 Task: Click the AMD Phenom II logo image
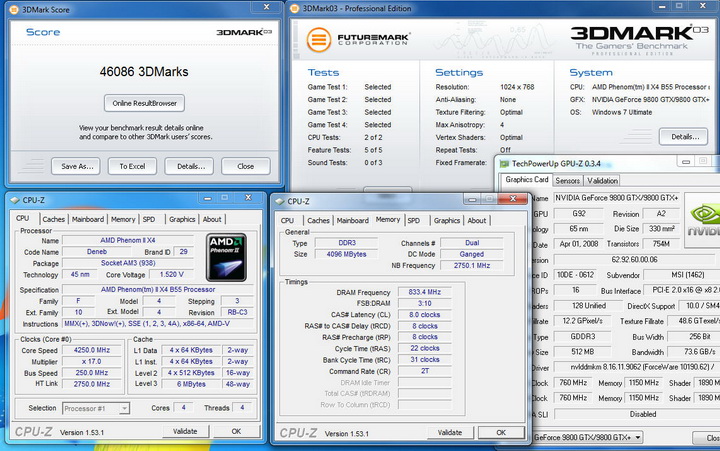(x=226, y=257)
